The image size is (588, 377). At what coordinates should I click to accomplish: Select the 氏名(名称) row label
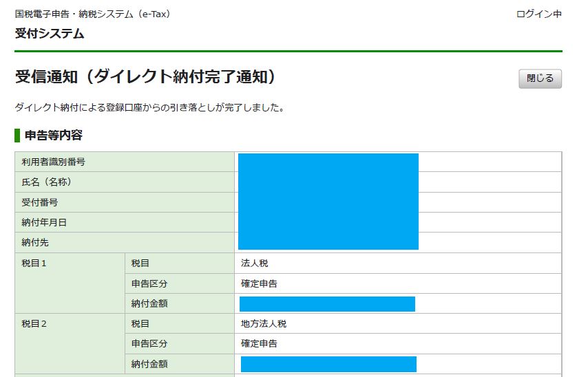[47, 182]
